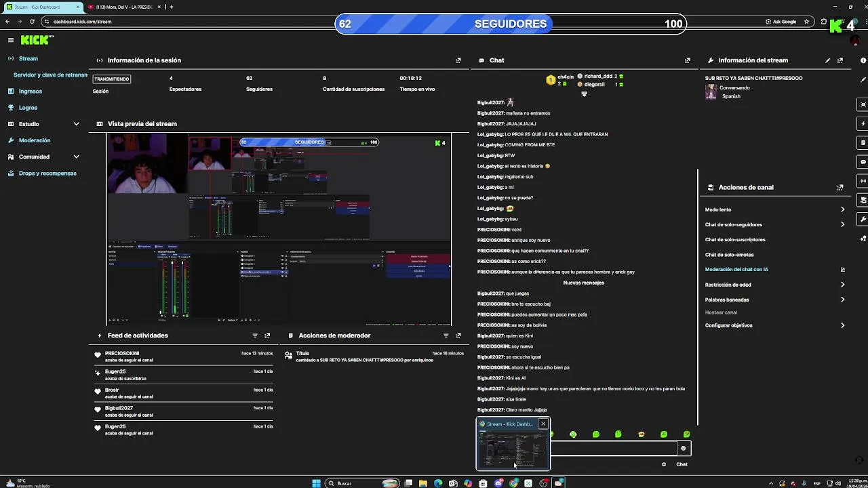Expand Chat de solo-seguidores settings

pos(843,224)
